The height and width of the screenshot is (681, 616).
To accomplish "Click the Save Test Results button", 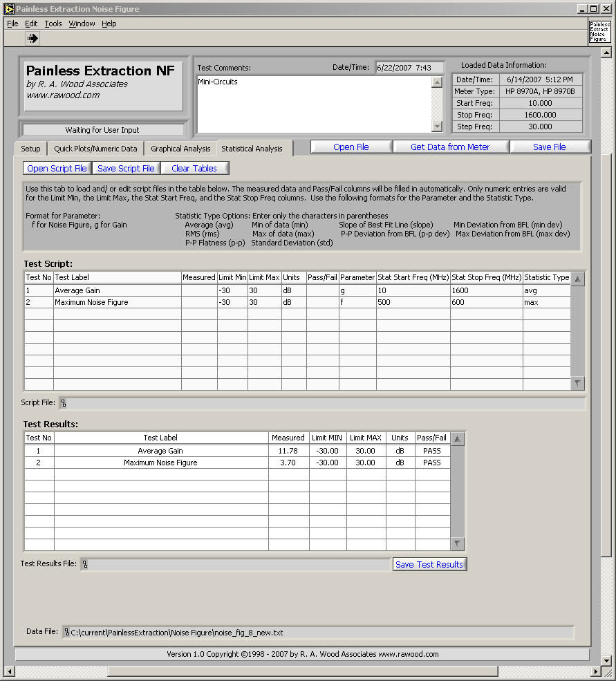I will (429, 564).
